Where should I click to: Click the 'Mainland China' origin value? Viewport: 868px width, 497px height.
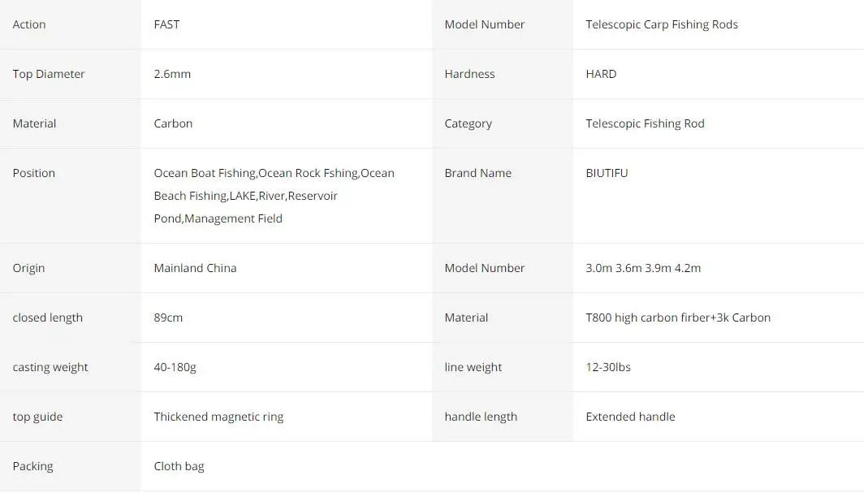tap(195, 268)
